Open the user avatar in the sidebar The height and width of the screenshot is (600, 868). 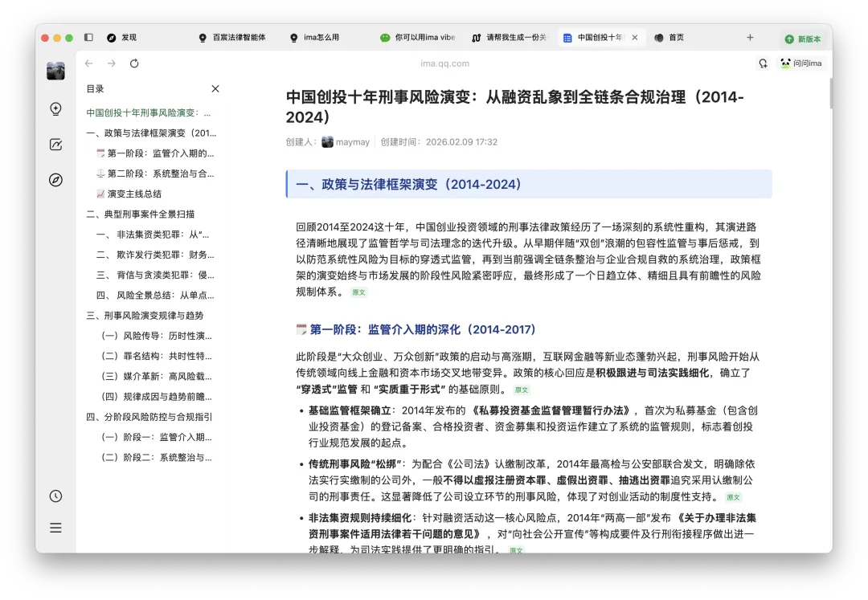[56, 71]
